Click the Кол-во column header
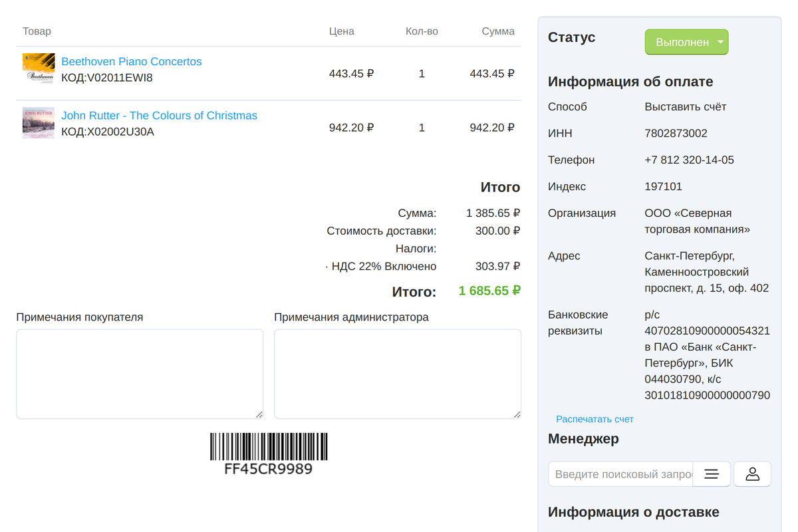 (422, 31)
